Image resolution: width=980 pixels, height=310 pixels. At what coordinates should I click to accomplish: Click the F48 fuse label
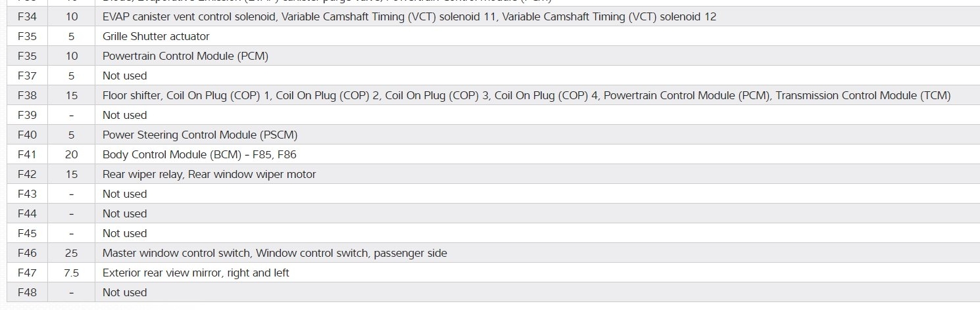tap(27, 292)
